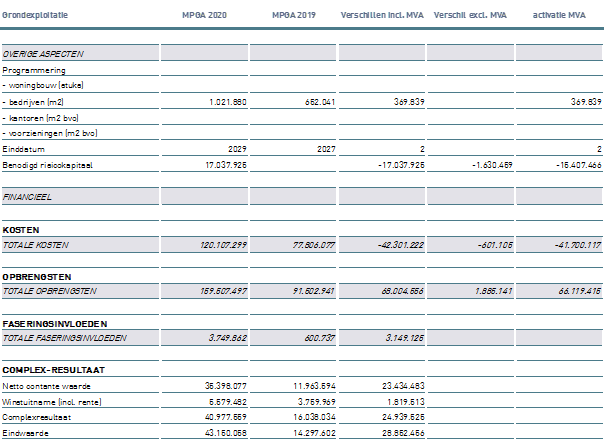Click the MPGA 2020 column header

pos(203,17)
